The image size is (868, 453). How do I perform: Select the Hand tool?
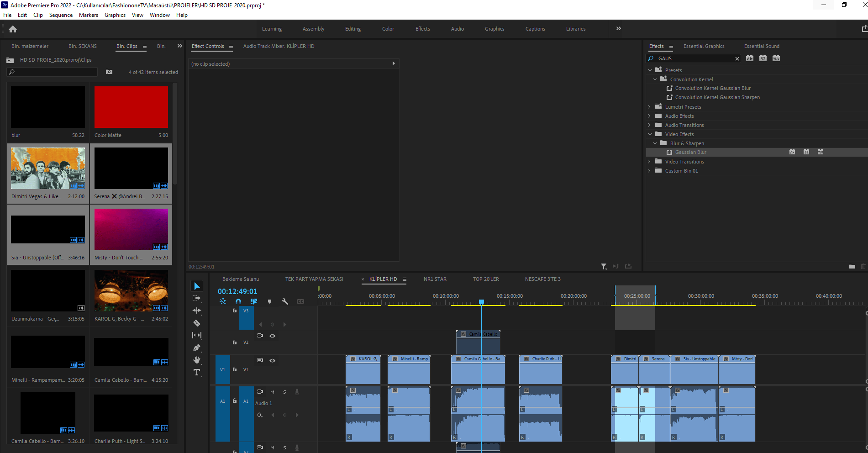coord(197,360)
